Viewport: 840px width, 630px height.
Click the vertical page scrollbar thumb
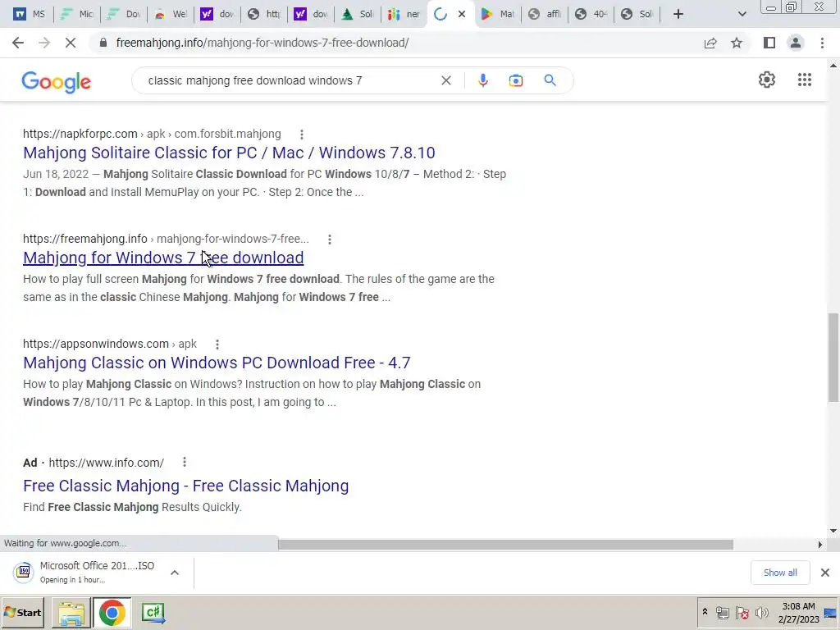[833, 358]
